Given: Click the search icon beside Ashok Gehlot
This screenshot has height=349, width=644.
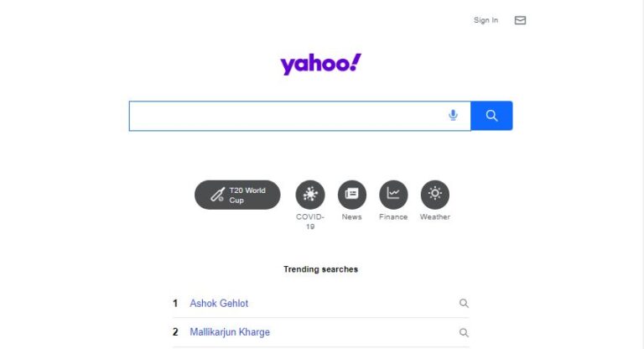Looking at the screenshot, I should (464, 304).
